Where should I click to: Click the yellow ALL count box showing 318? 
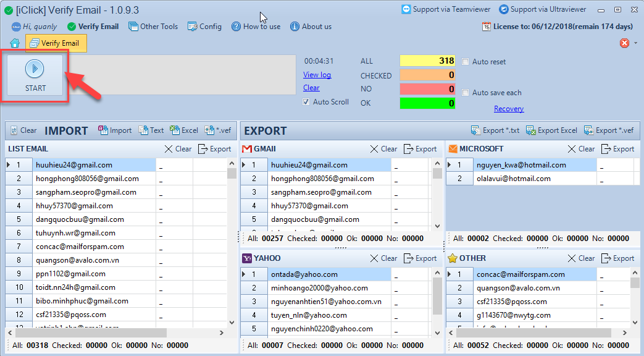pos(427,61)
